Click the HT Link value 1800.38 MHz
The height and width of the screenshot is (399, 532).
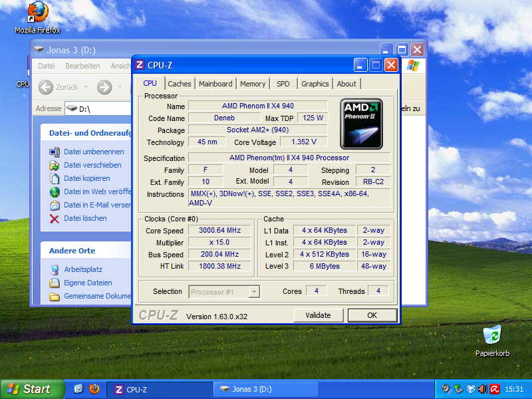pyautogui.click(x=219, y=267)
